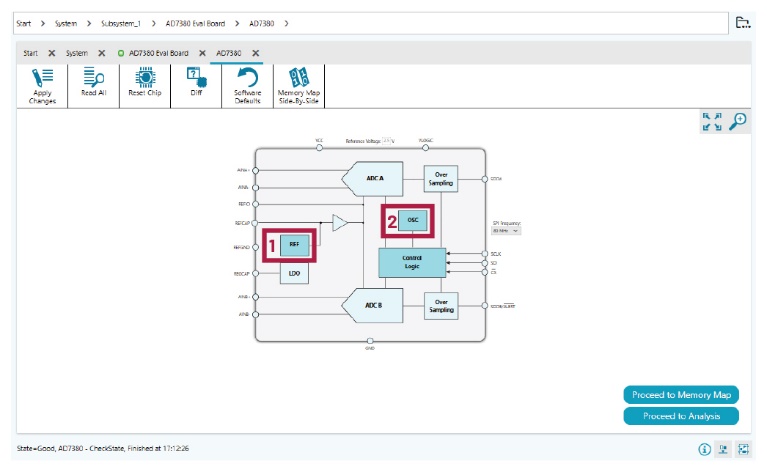Viewport: 767px width, 472px height.
Task: Click the Reference Voltage input field
Action: (386, 140)
